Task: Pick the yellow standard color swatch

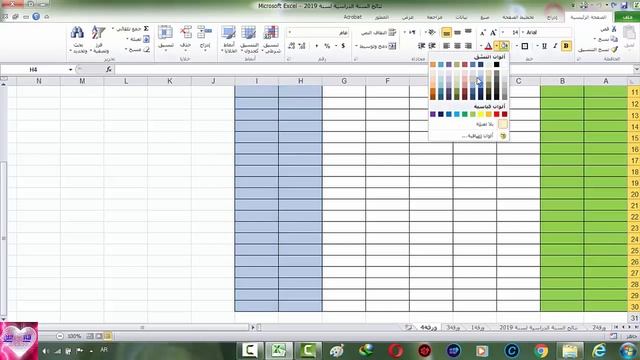Action: (480, 114)
